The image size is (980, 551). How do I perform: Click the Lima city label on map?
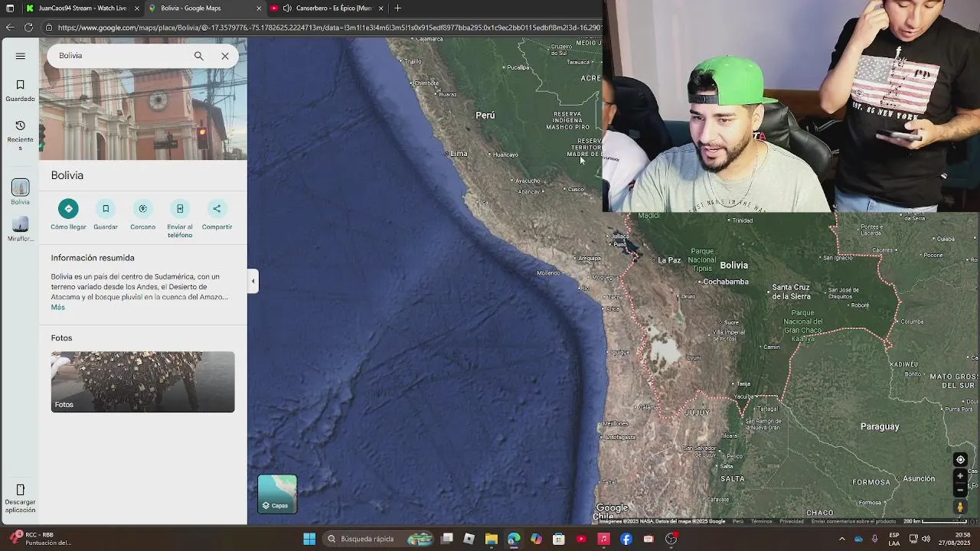click(x=459, y=154)
